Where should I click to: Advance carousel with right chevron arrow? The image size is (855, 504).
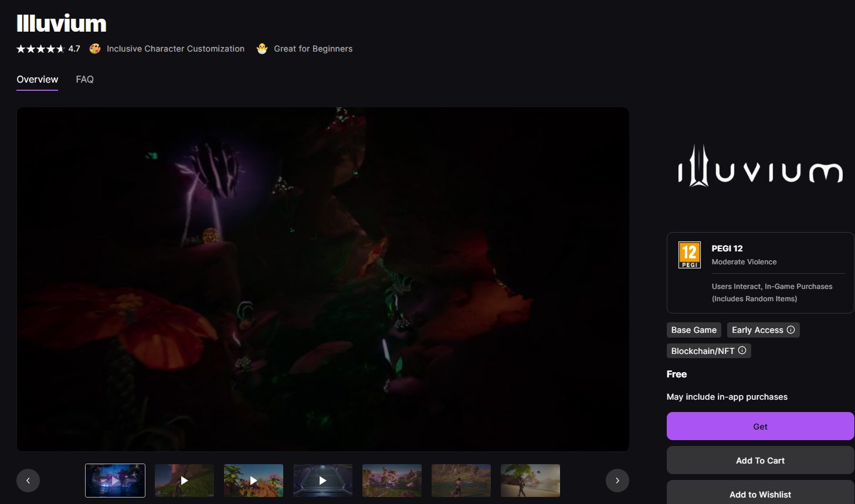point(617,481)
